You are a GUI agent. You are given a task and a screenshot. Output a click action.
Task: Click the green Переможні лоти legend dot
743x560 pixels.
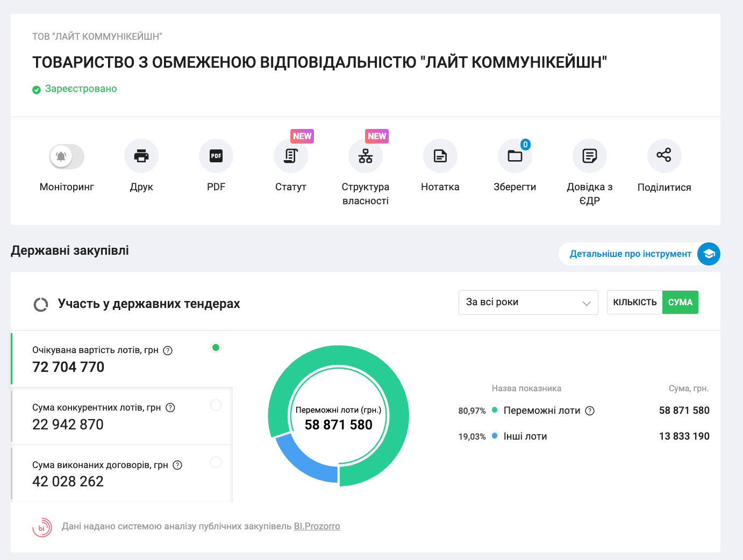(495, 410)
